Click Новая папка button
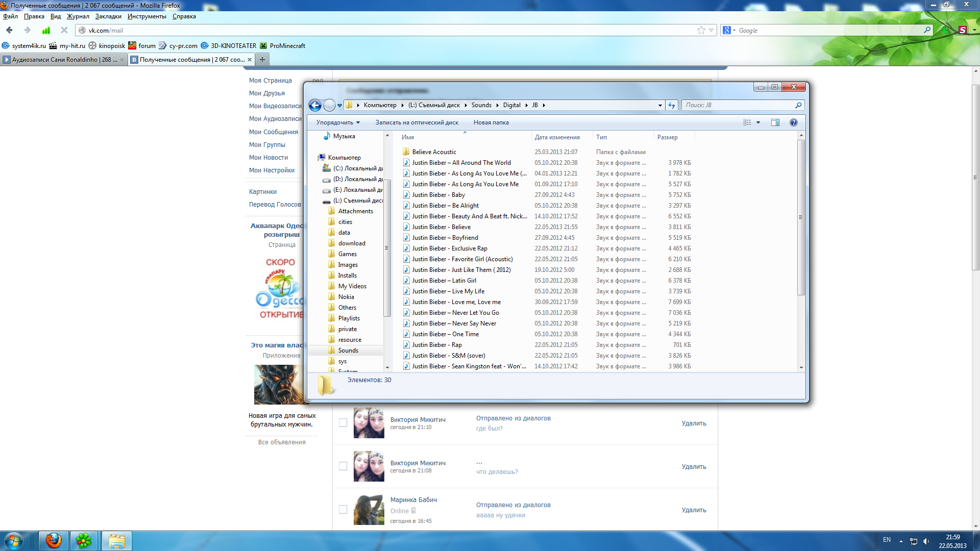980x551 pixels. coord(491,122)
